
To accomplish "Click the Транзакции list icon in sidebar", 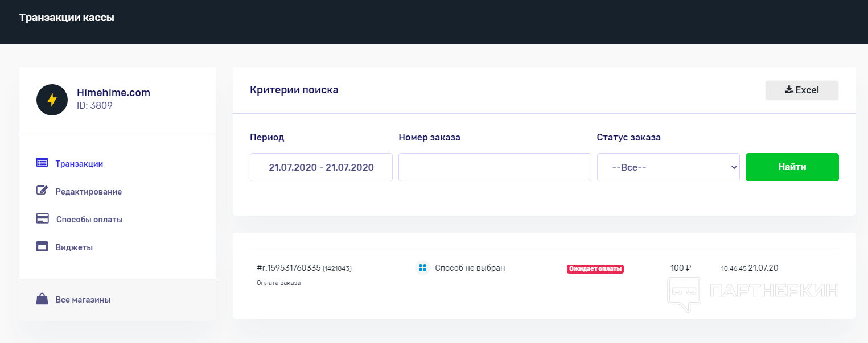I will [x=42, y=163].
